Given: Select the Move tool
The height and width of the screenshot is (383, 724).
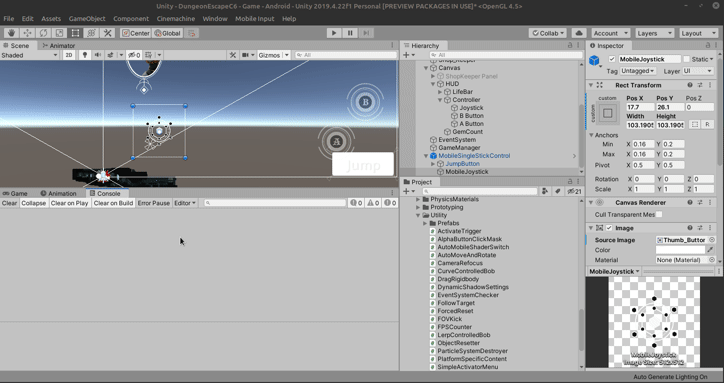Looking at the screenshot, I should [27, 33].
